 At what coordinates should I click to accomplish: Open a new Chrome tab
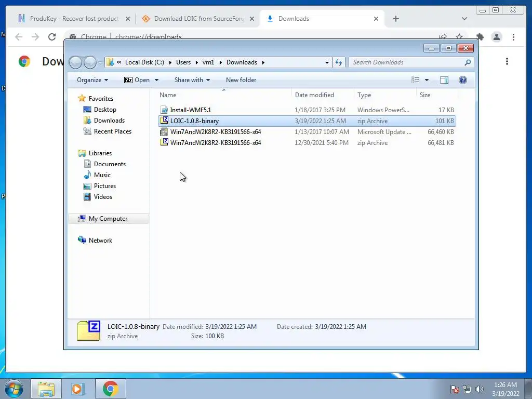point(395,19)
